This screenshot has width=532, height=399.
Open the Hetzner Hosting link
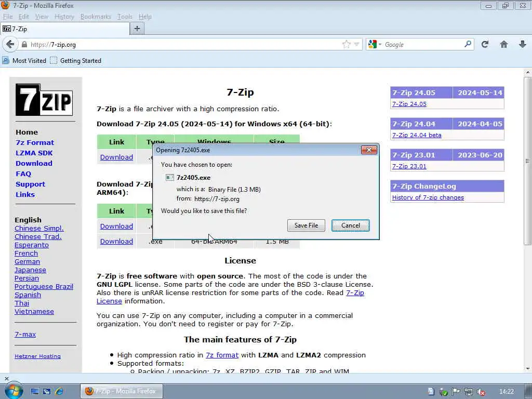coord(37,356)
